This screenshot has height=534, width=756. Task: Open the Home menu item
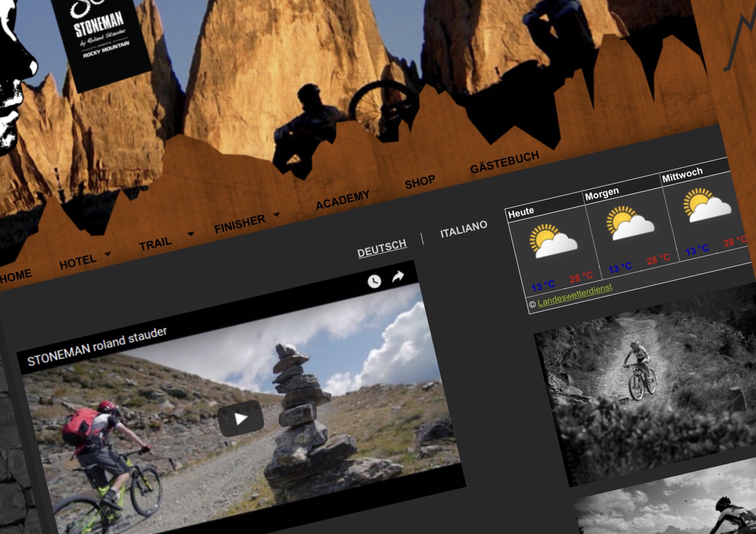click(16, 276)
